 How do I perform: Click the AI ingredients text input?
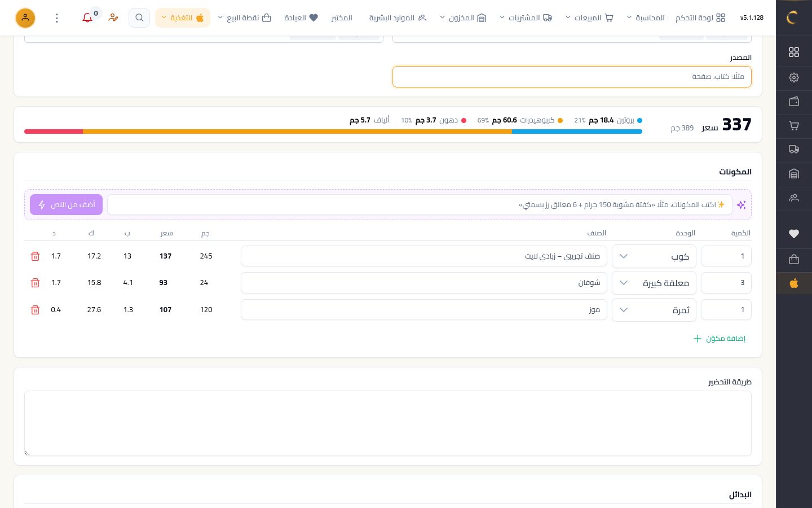(420, 205)
